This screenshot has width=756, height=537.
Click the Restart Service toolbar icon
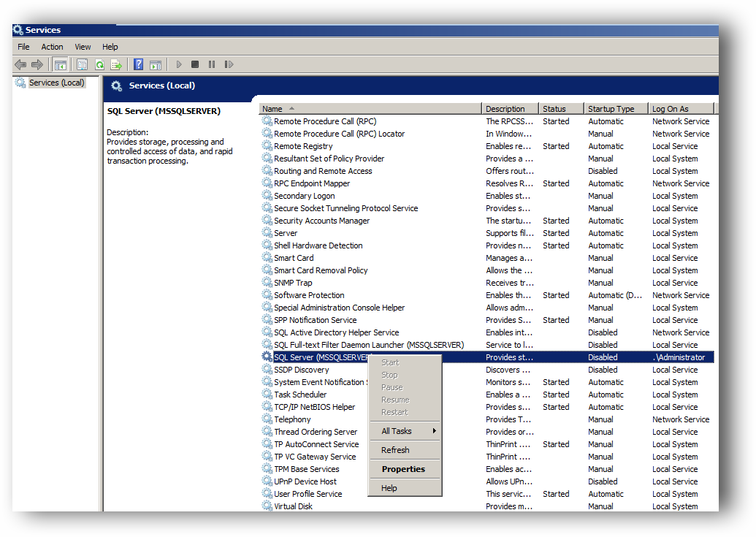[x=229, y=64]
